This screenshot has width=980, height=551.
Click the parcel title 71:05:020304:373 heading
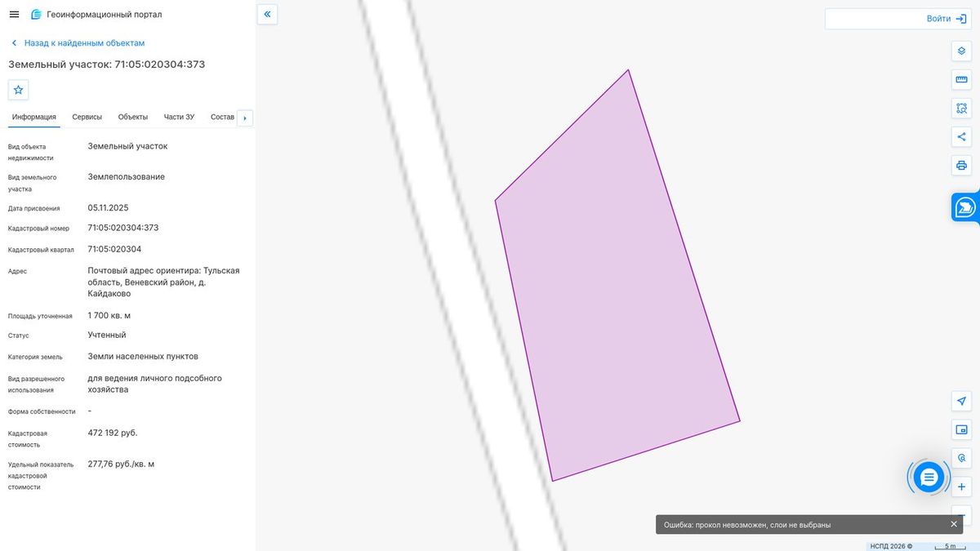(x=106, y=64)
